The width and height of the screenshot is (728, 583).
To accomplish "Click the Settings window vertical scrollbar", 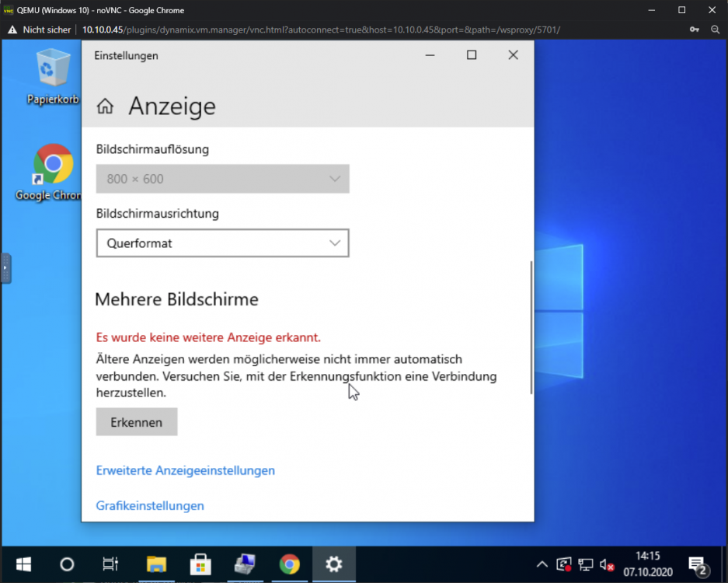I will 531,327.
